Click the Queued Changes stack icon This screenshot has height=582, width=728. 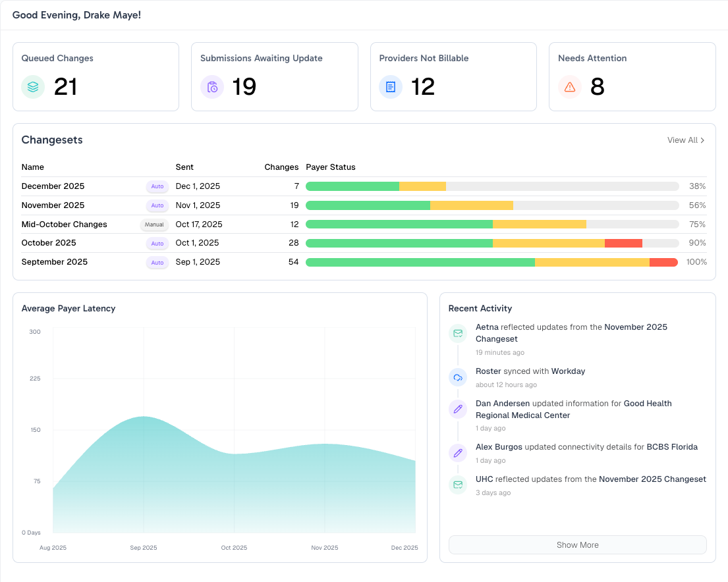(33, 86)
